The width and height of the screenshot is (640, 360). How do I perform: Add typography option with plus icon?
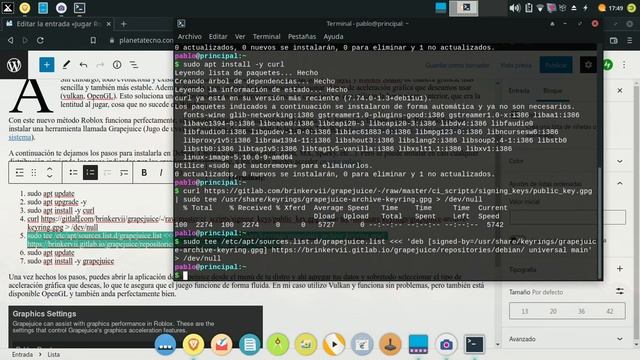(620, 269)
